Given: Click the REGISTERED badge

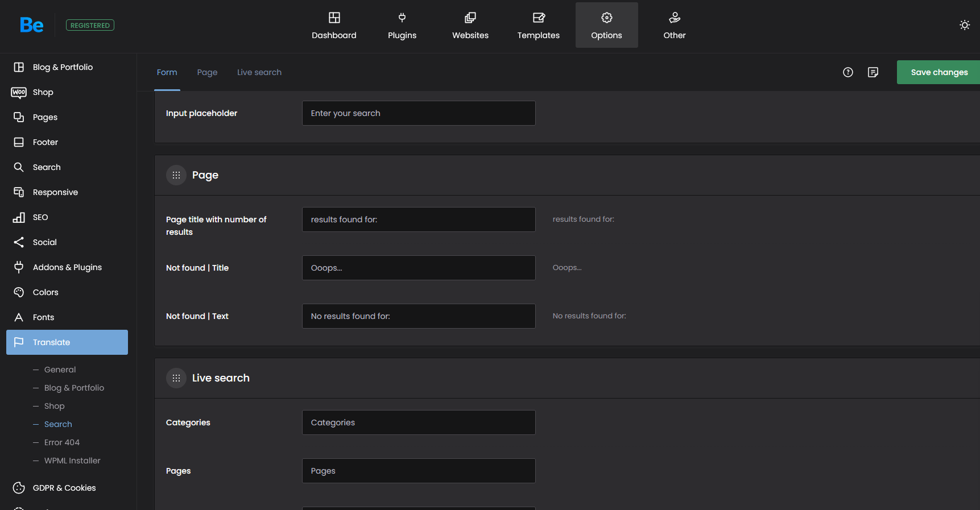Looking at the screenshot, I should [90, 25].
